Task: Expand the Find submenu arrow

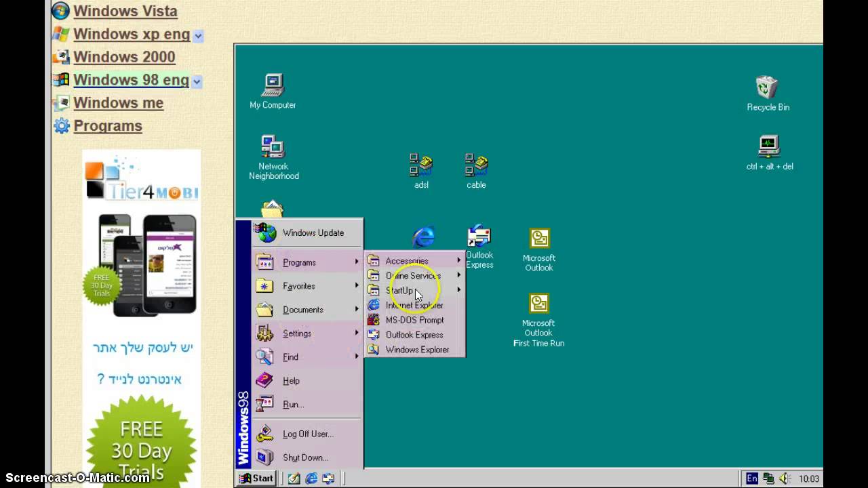Action: click(x=357, y=357)
